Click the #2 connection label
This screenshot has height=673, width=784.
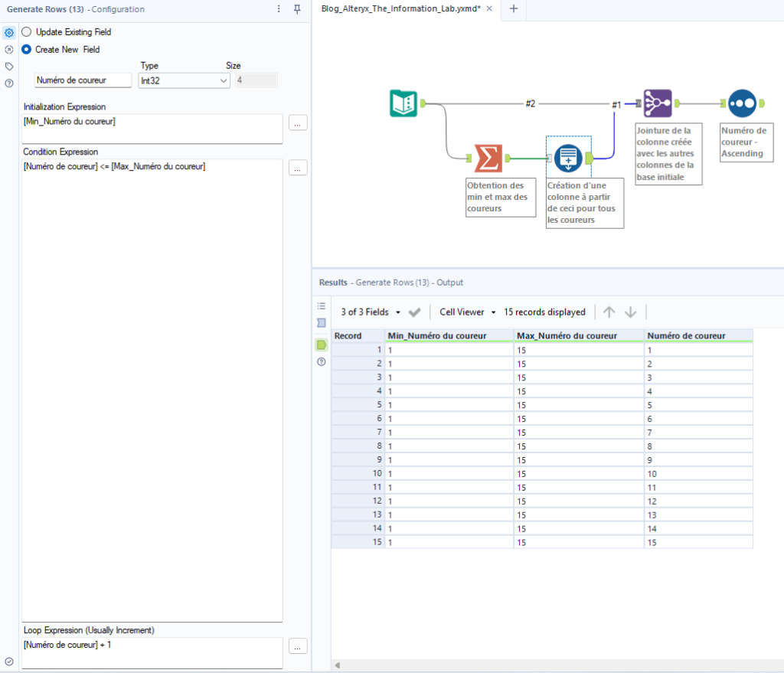pyautogui.click(x=531, y=103)
